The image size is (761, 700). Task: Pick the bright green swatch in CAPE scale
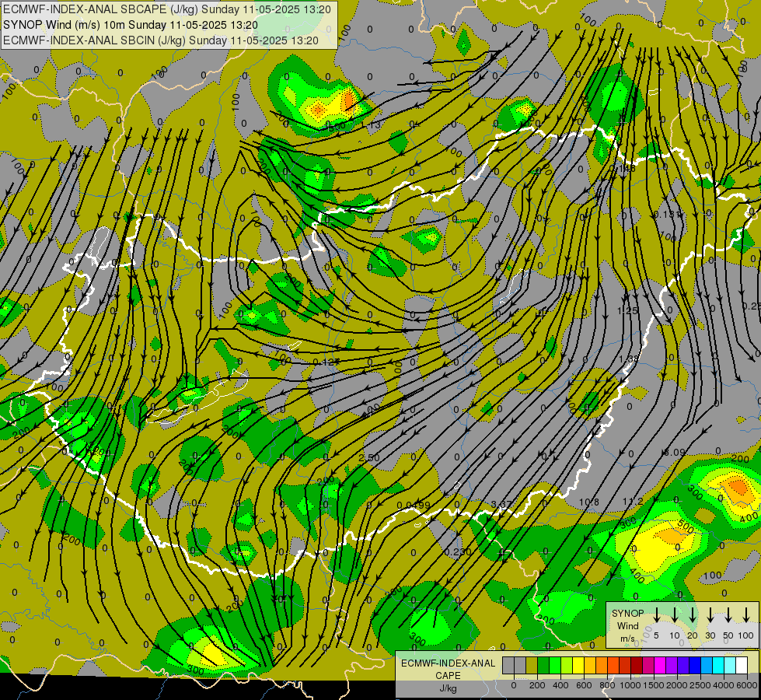click(555, 665)
